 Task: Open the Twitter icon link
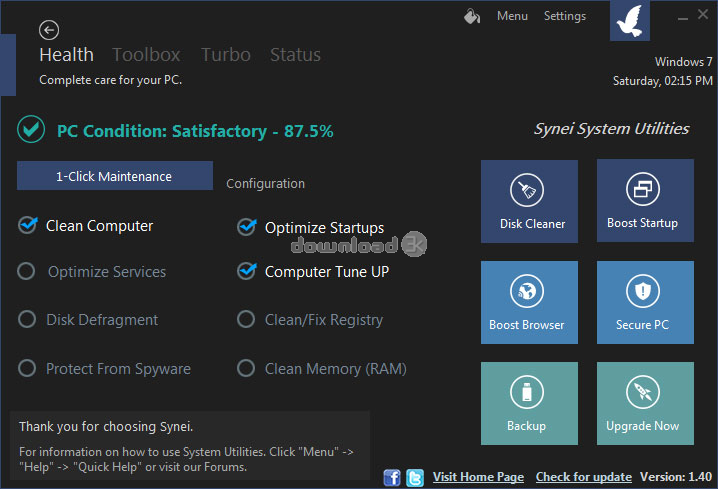(415, 478)
